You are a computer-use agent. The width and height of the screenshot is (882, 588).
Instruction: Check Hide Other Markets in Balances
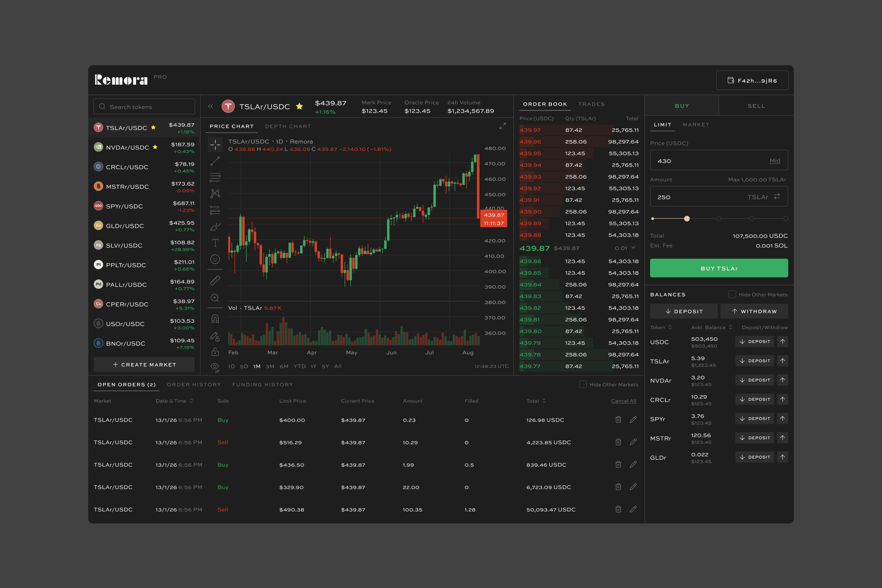732,294
